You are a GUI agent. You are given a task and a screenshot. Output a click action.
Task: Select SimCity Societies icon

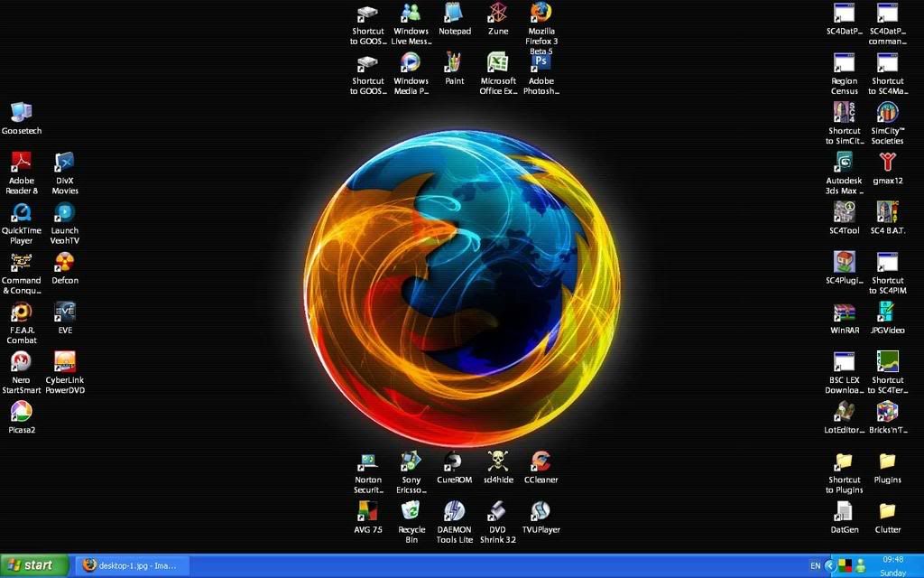point(888,112)
